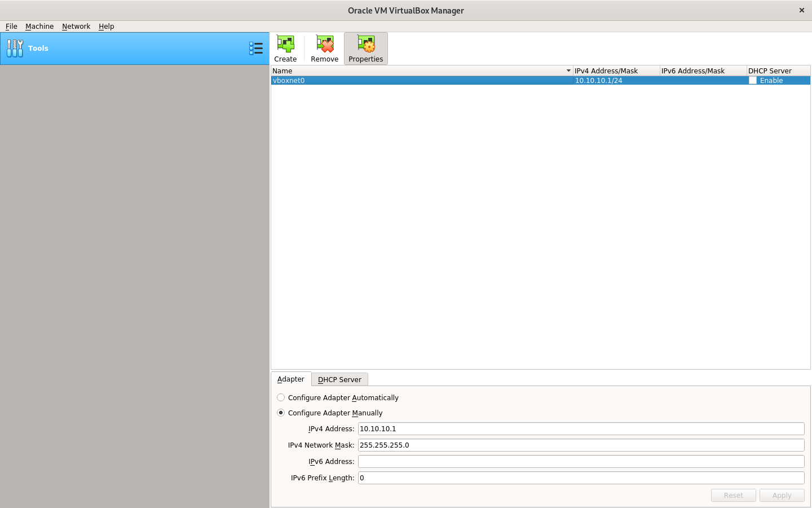This screenshot has height=508, width=812.
Task: Click the DHCP Server column header
Action: 778,71
